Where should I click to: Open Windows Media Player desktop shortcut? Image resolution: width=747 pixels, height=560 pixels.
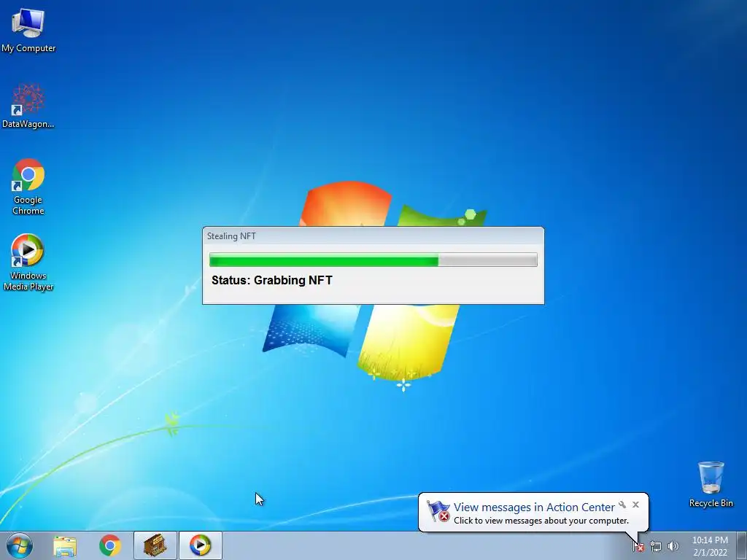pyautogui.click(x=28, y=262)
